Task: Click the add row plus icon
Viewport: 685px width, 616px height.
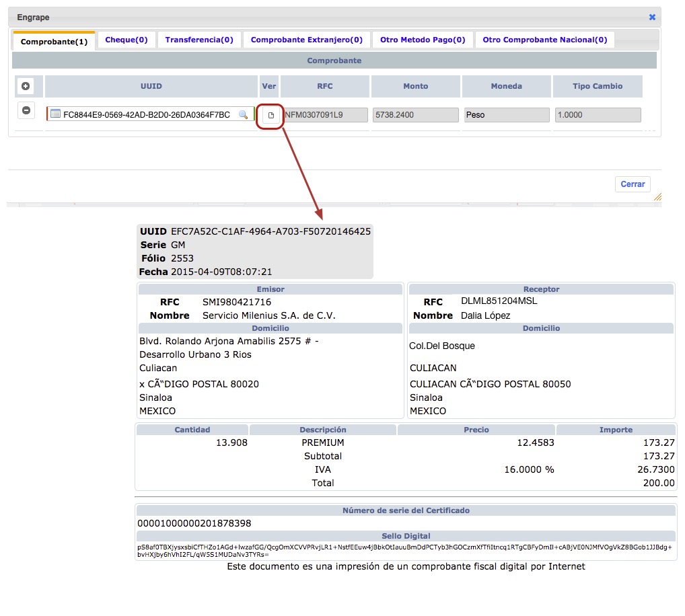Action: [26, 86]
